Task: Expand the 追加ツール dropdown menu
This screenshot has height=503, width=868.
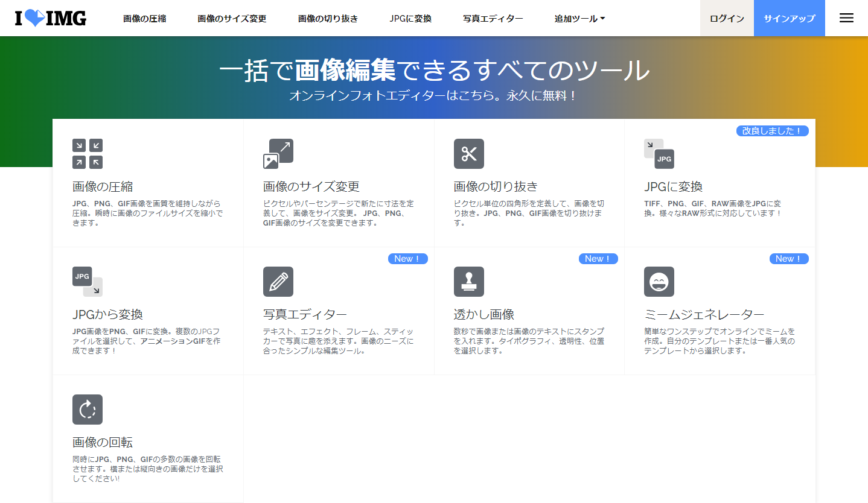Action: click(x=580, y=19)
